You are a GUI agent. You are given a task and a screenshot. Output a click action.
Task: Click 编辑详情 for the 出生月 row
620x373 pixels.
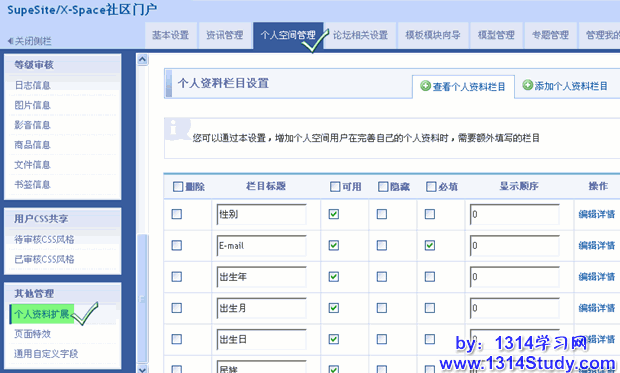(x=597, y=308)
